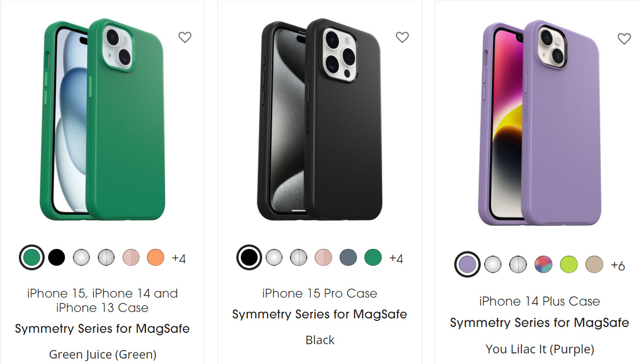Expand +4 more colors for iPhone 15 case
The image size is (639, 364).
(x=179, y=258)
